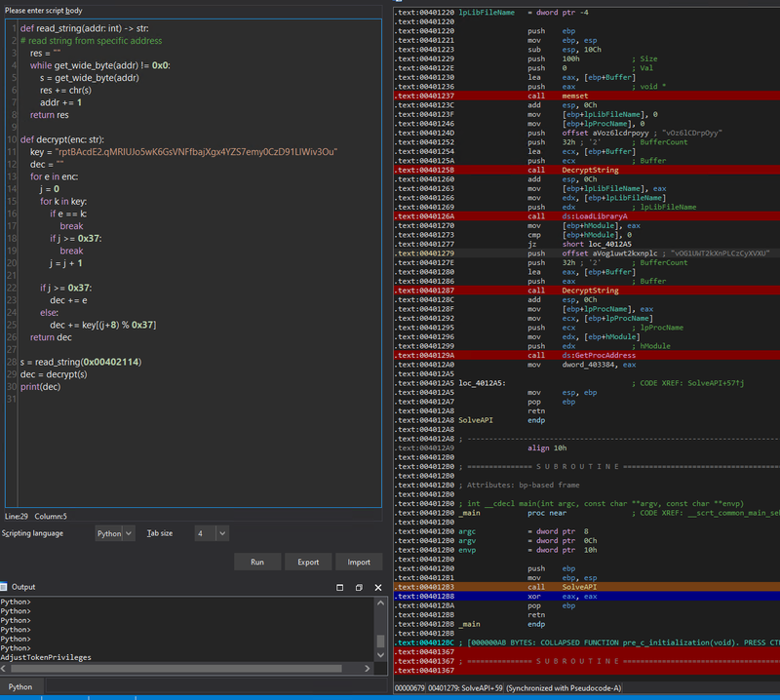Focus the Python command input field

(215, 686)
